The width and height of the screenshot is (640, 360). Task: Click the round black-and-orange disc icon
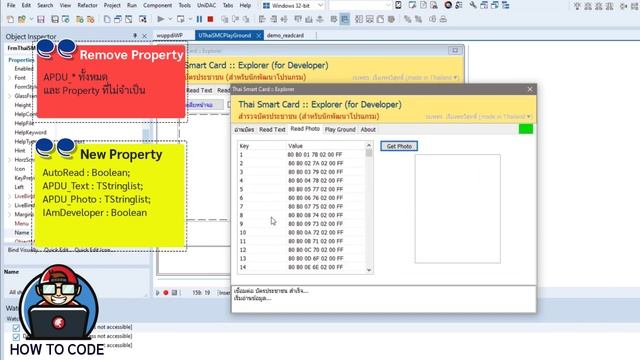pyautogui.click(x=448, y=5)
